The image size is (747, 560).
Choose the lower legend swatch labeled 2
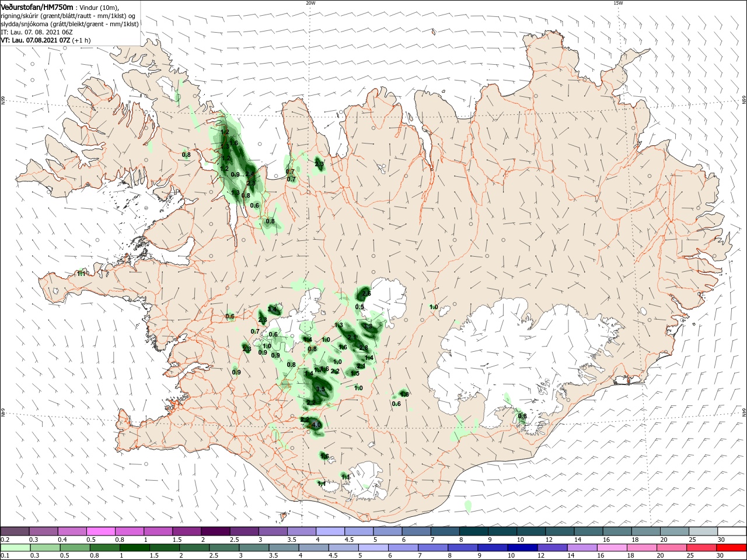[x=194, y=548]
